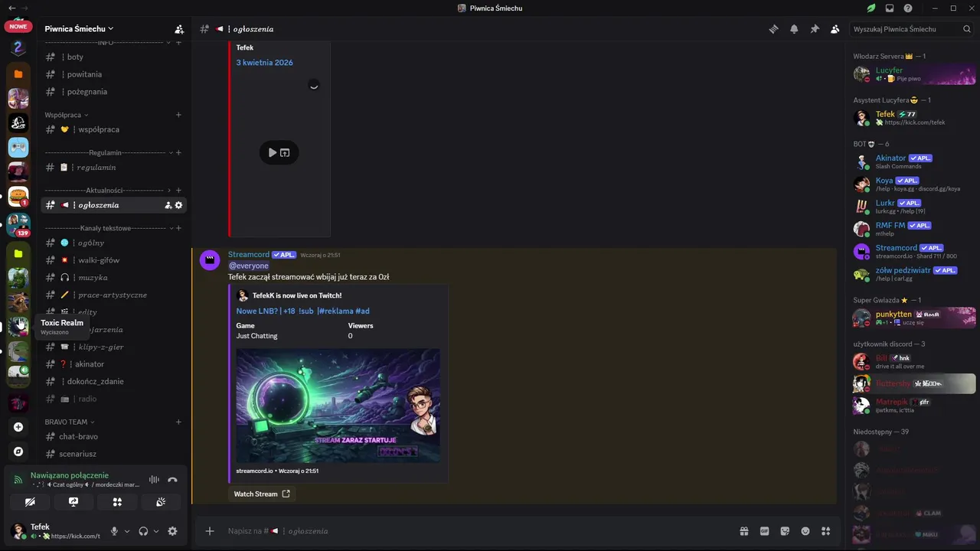The height and width of the screenshot is (551, 980).
Task: Open Lucyfer member profile
Action: coord(914,74)
